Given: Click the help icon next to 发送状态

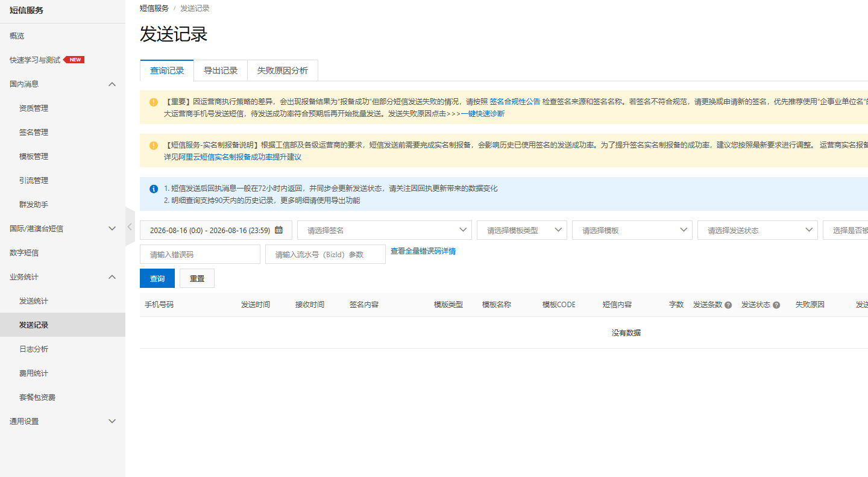Looking at the screenshot, I should pos(776,305).
